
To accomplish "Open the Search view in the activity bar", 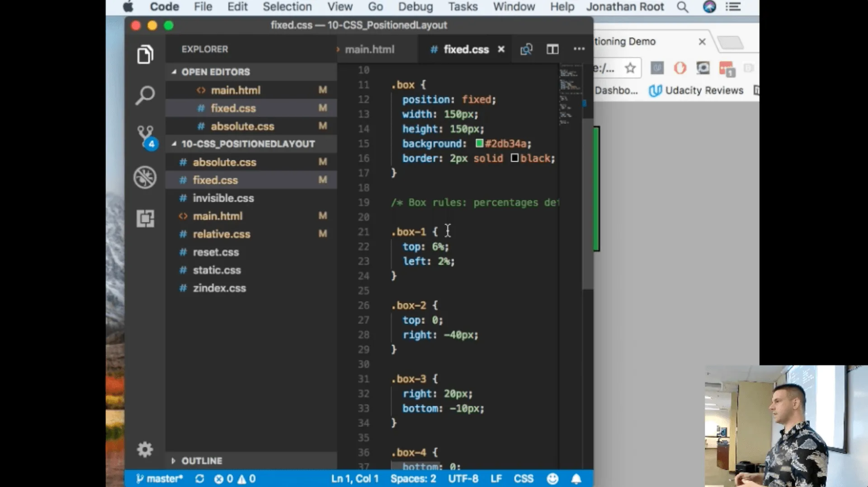I will (145, 95).
